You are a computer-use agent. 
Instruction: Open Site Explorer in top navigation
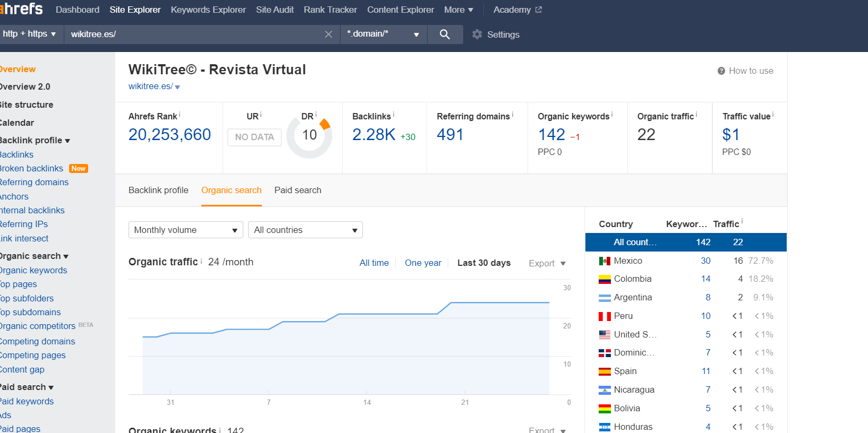(135, 10)
